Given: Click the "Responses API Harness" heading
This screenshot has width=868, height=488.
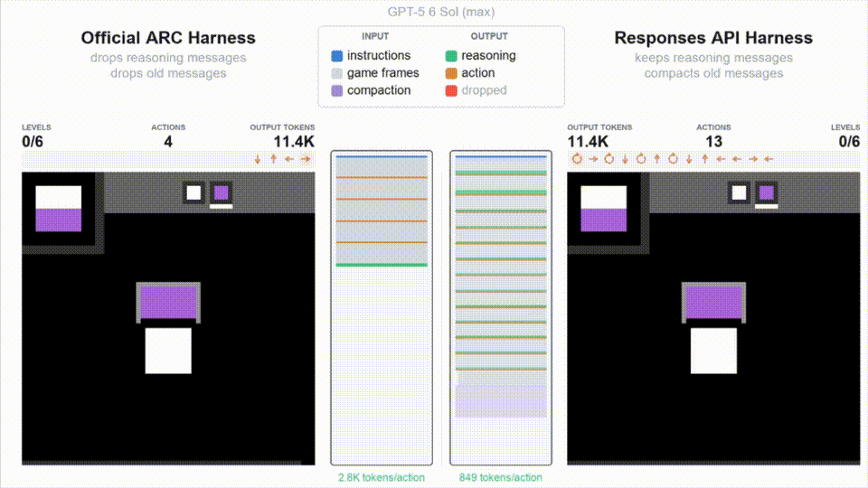Looking at the screenshot, I should [x=713, y=38].
